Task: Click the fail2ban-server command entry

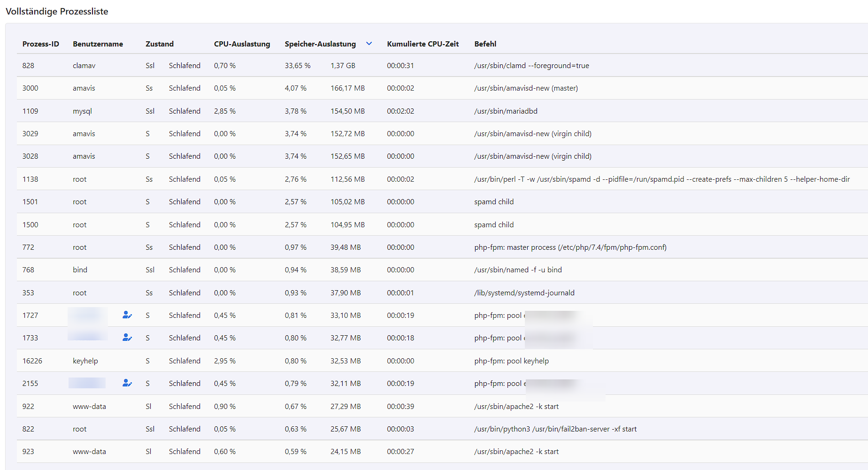Action: click(555, 429)
